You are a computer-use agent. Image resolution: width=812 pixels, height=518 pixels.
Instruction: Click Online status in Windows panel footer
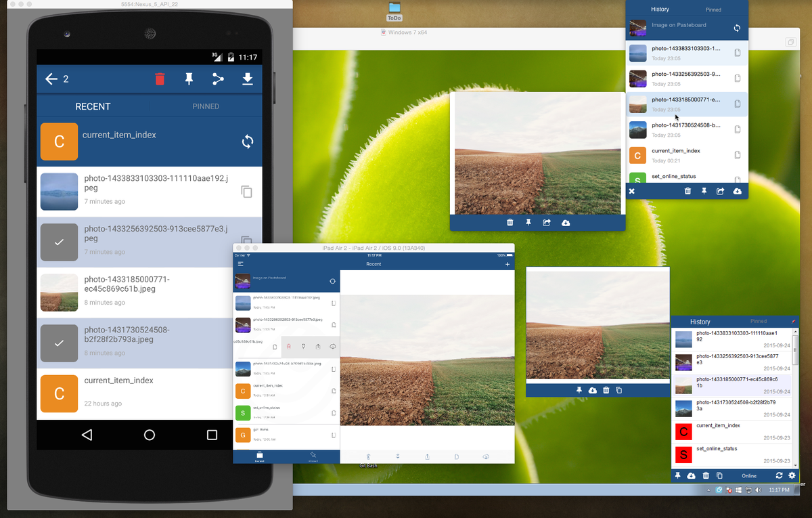click(x=749, y=476)
